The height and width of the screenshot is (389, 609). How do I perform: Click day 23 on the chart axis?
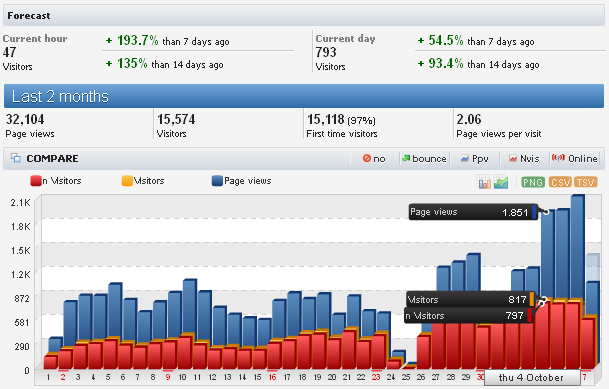point(376,377)
